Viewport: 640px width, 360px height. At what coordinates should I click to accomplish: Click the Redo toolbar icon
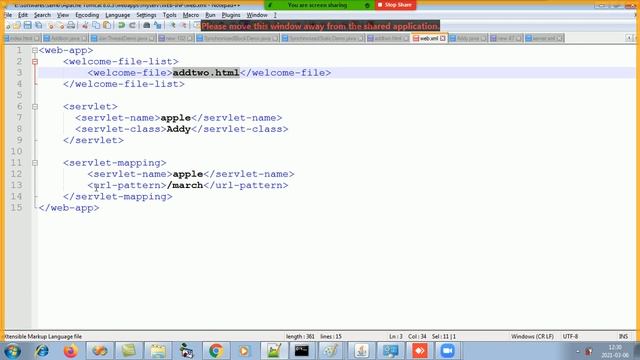132,25
